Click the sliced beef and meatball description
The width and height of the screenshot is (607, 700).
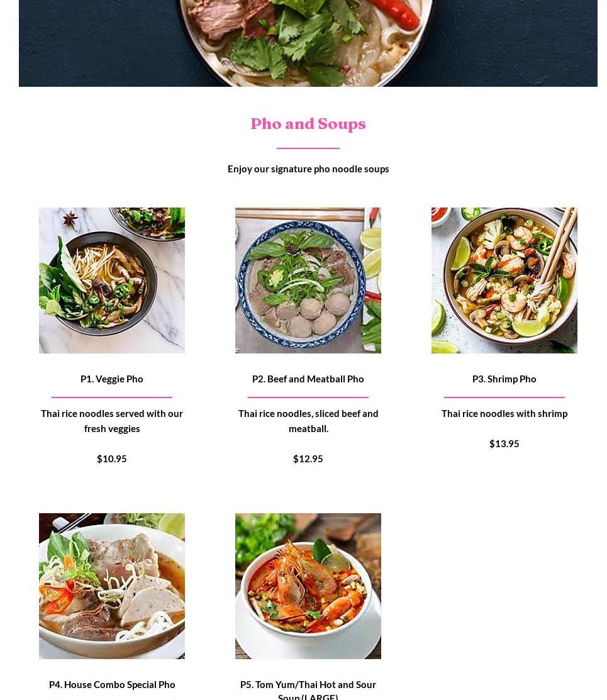tap(308, 421)
